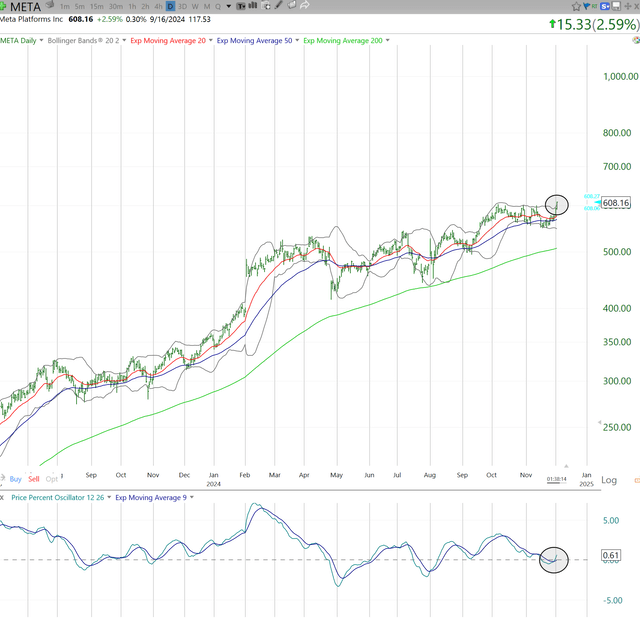The width and height of the screenshot is (640, 618).
Task: Click the favorite star icon
Action: 576,6
